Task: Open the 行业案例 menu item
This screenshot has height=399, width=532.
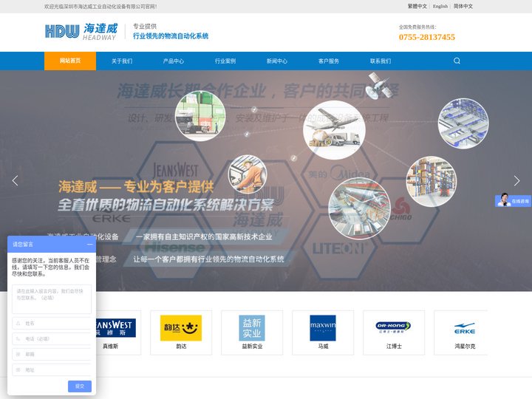Action: pyautogui.click(x=225, y=61)
